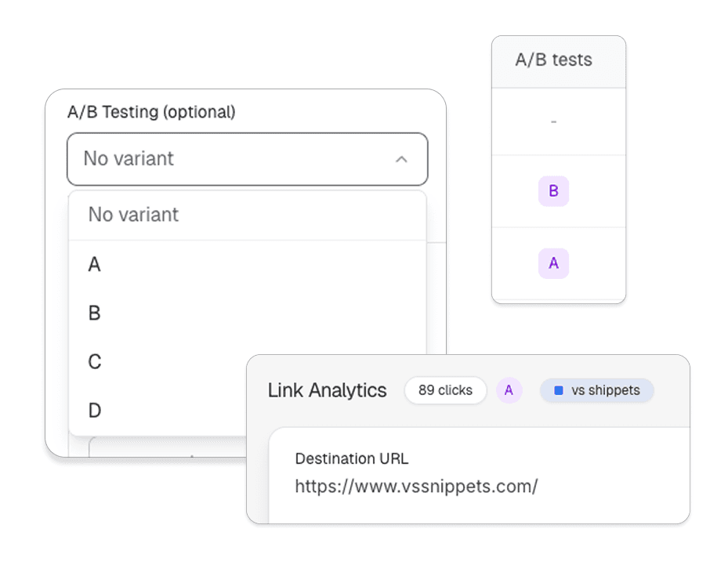Open the vs shippets filter tag

coord(596,390)
